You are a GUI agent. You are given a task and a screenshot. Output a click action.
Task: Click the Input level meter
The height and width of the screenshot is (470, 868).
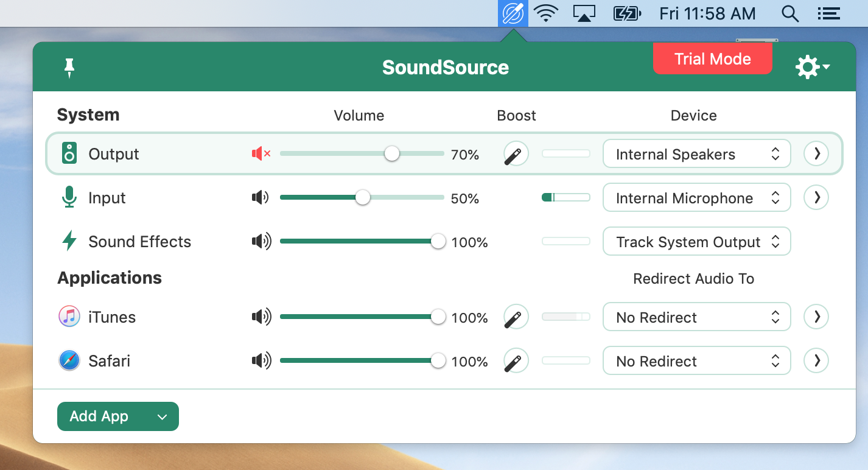tap(566, 197)
